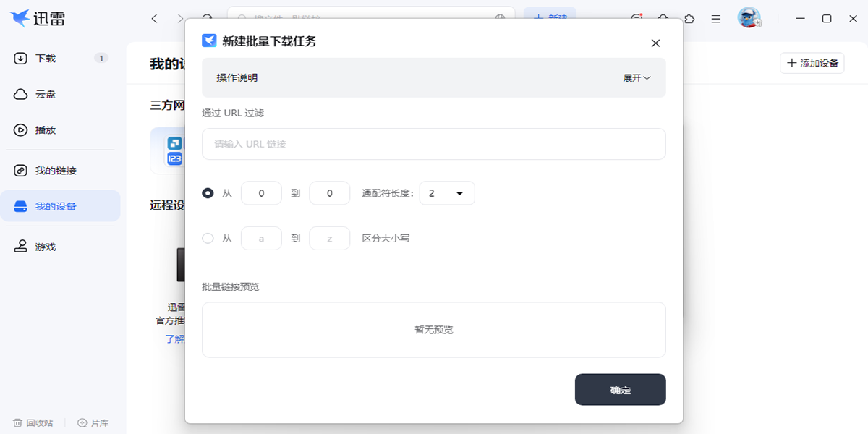Click the numeric 到 end value field
Image resolution: width=868 pixels, height=434 pixels.
pyautogui.click(x=329, y=193)
